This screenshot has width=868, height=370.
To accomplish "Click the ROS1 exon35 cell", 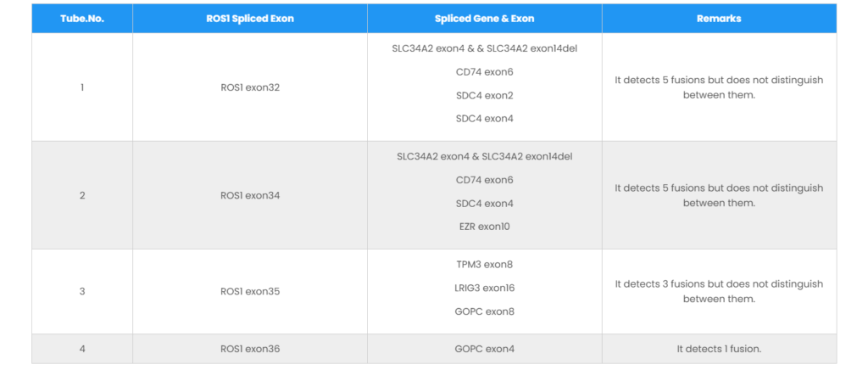I will coord(250,291).
